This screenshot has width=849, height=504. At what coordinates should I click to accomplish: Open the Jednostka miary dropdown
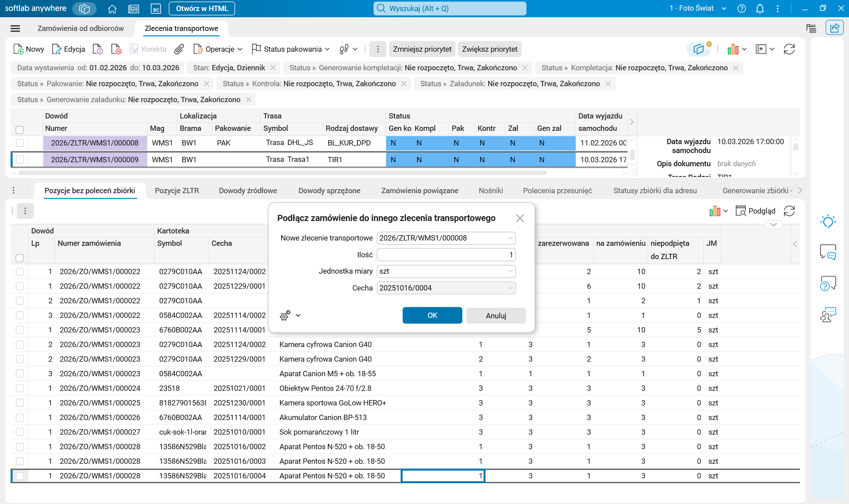(510, 271)
